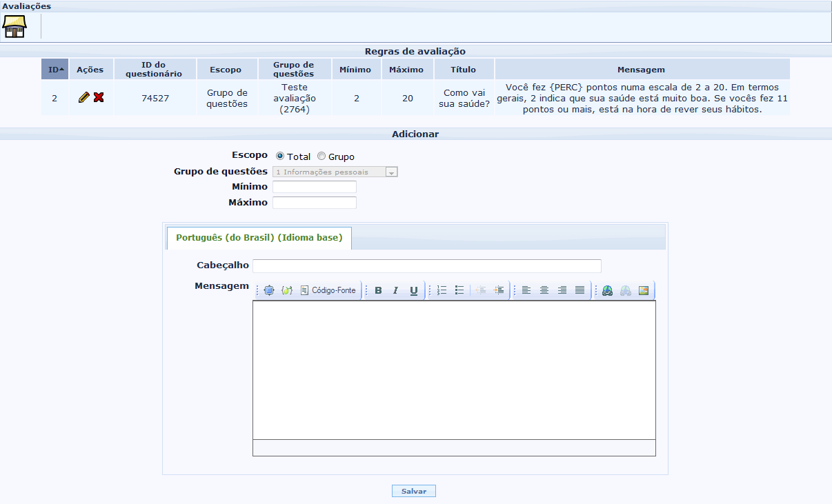This screenshot has height=504, width=832.
Task: Click the Cabeçalho text field
Action: [426, 266]
